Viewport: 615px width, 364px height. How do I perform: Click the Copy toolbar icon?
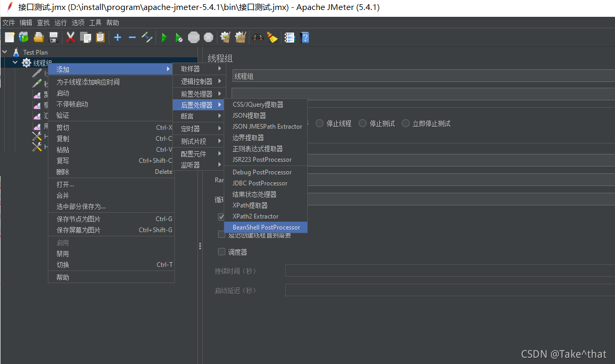click(86, 38)
